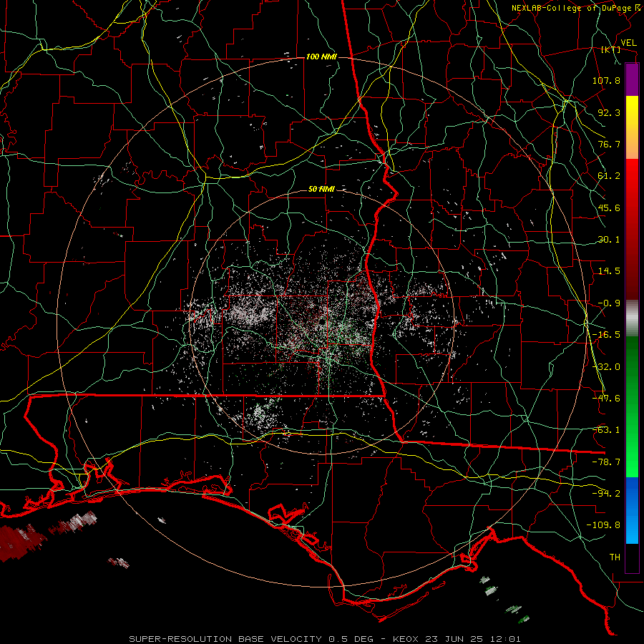
Task: Click the 45.6 scale value
Action: [x=609, y=208]
